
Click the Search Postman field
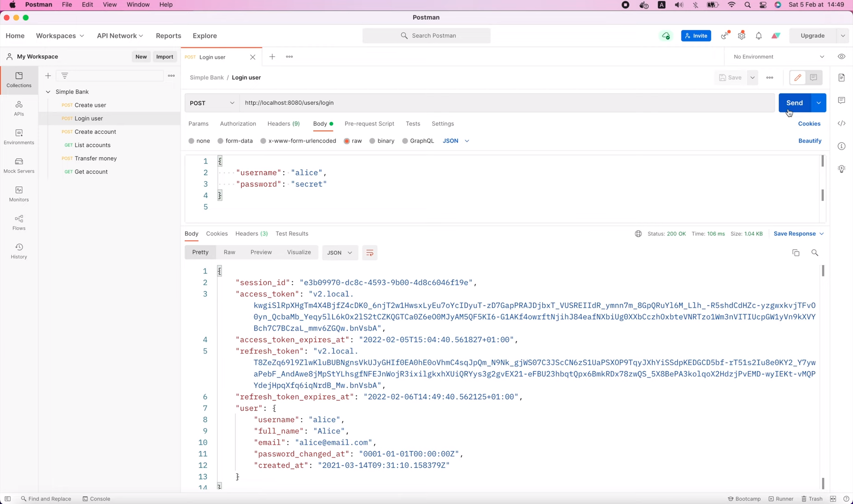[426, 36]
